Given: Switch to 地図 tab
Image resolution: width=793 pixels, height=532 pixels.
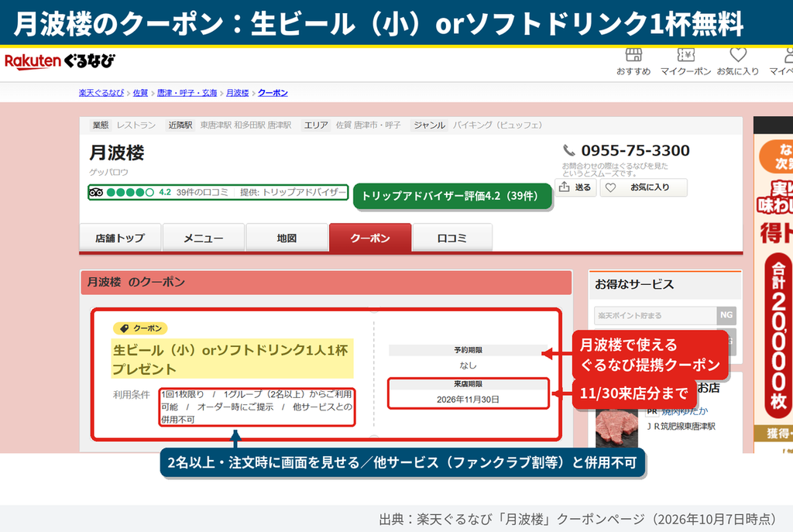Looking at the screenshot, I should click(287, 237).
